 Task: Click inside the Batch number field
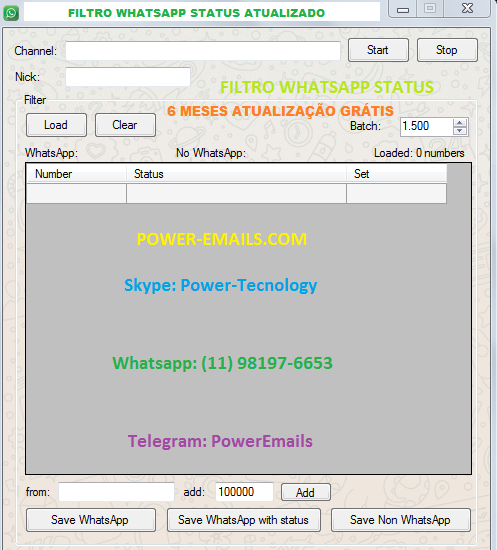(x=427, y=126)
